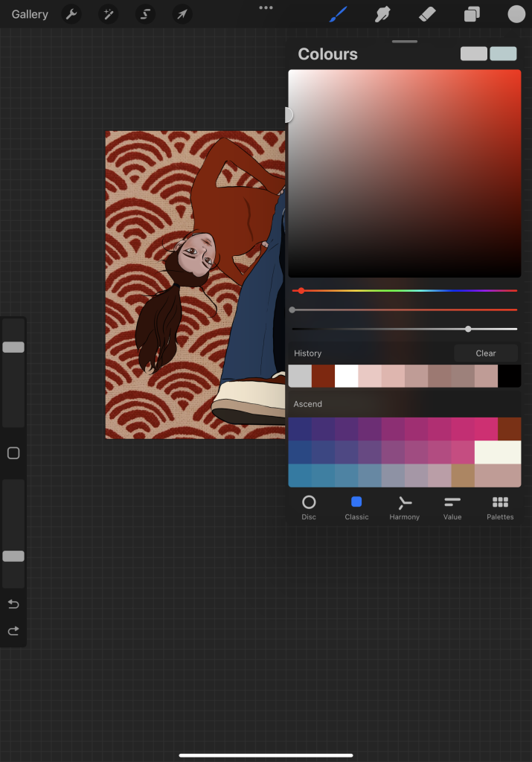
Task: Click the colour picker reticle on the square
Action: pyautogui.click(x=289, y=115)
